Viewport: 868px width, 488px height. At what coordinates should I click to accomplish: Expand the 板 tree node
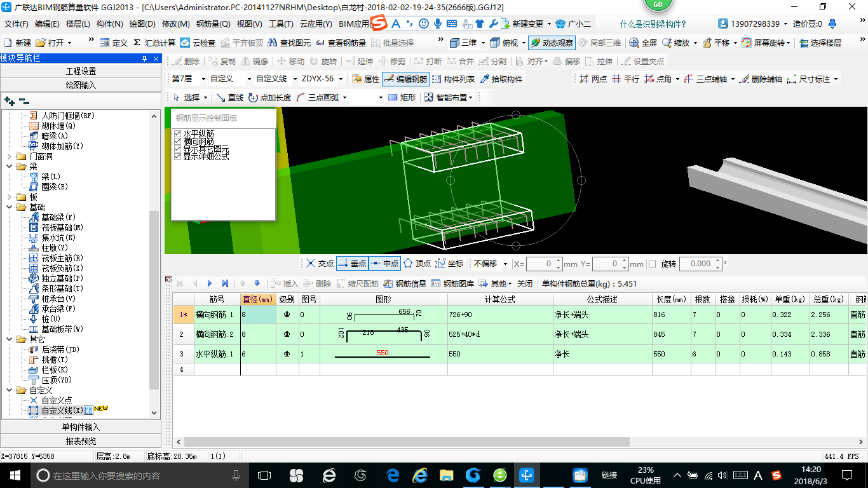[x=10, y=197]
